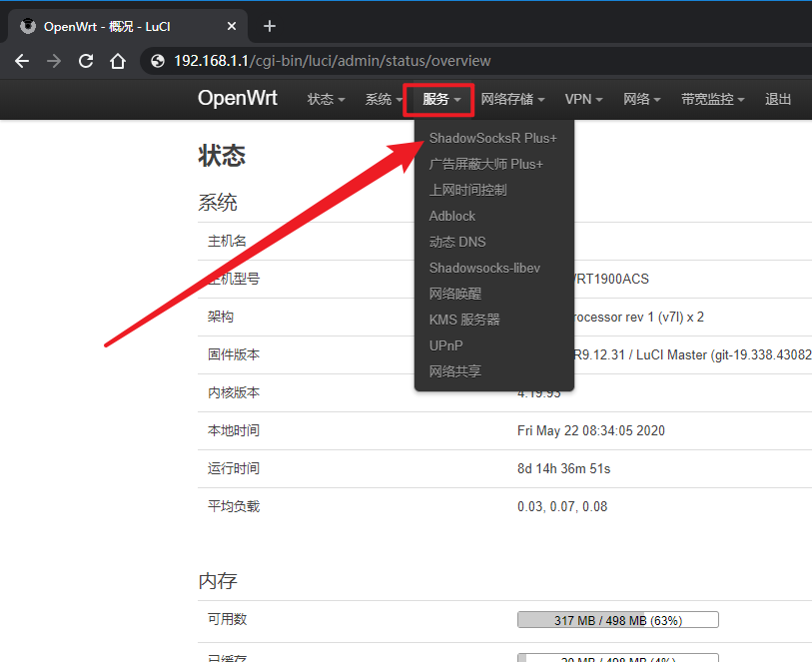Click the 8d 14h 36m 51s uptime value
The height and width of the screenshot is (662, 812).
(564, 468)
